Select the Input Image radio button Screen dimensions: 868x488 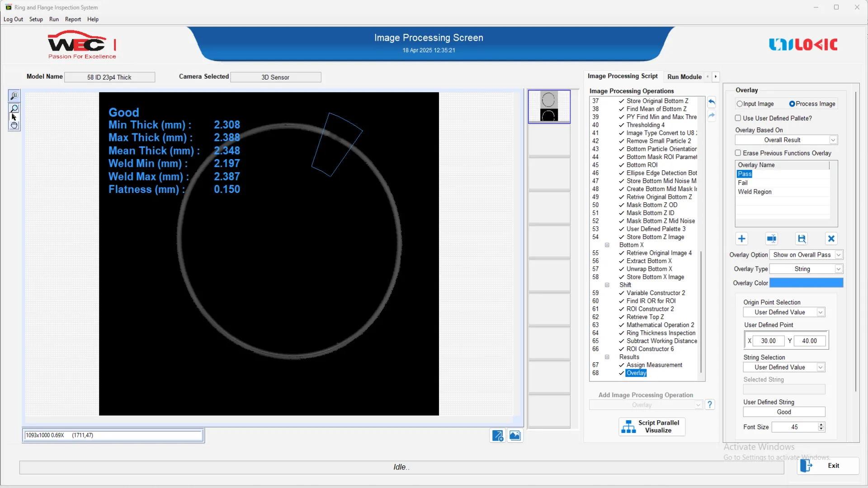point(740,104)
